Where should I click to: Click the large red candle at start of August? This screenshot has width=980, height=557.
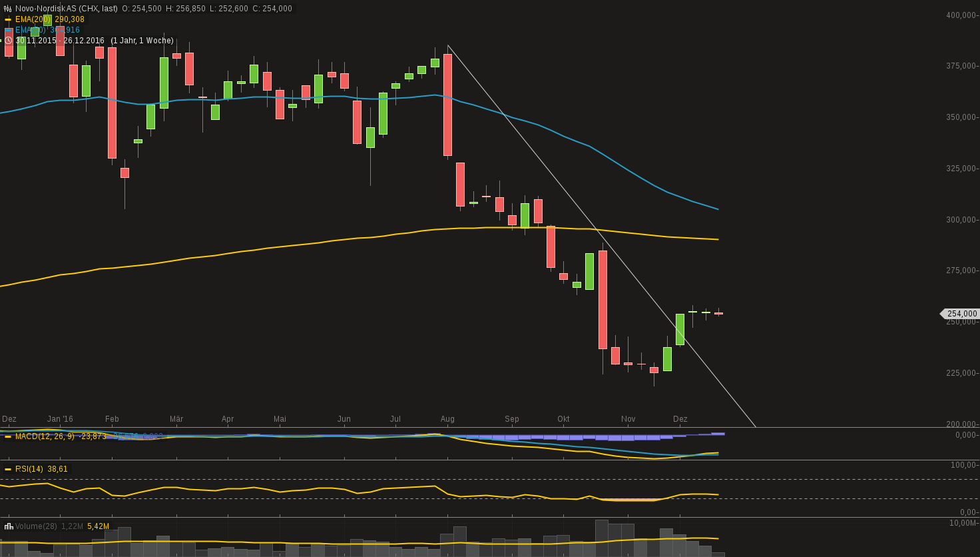pos(448,105)
